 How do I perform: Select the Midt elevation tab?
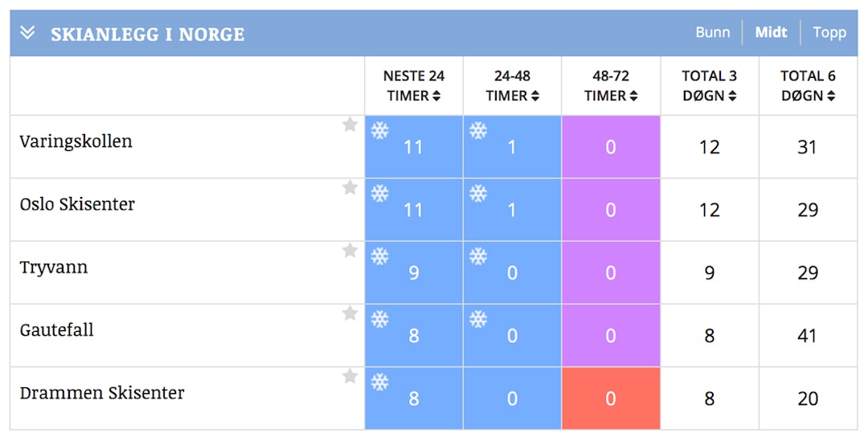pyautogui.click(x=772, y=33)
